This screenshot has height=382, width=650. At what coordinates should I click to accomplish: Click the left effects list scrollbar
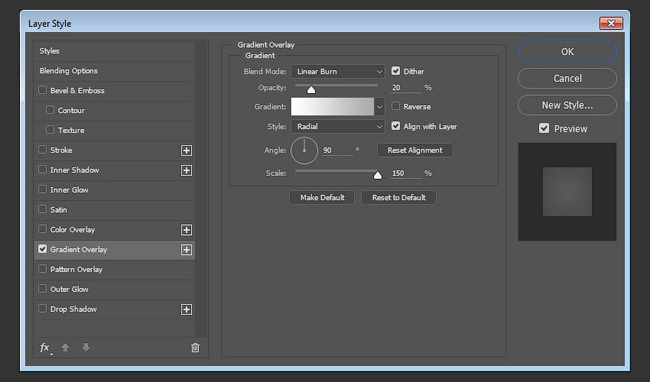coord(201,189)
